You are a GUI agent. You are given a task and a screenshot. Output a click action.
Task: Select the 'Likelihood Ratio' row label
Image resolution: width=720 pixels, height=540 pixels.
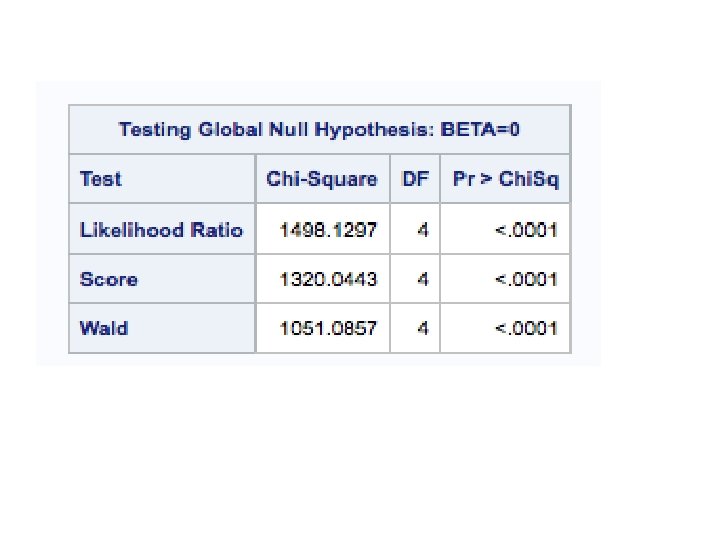(161, 230)
